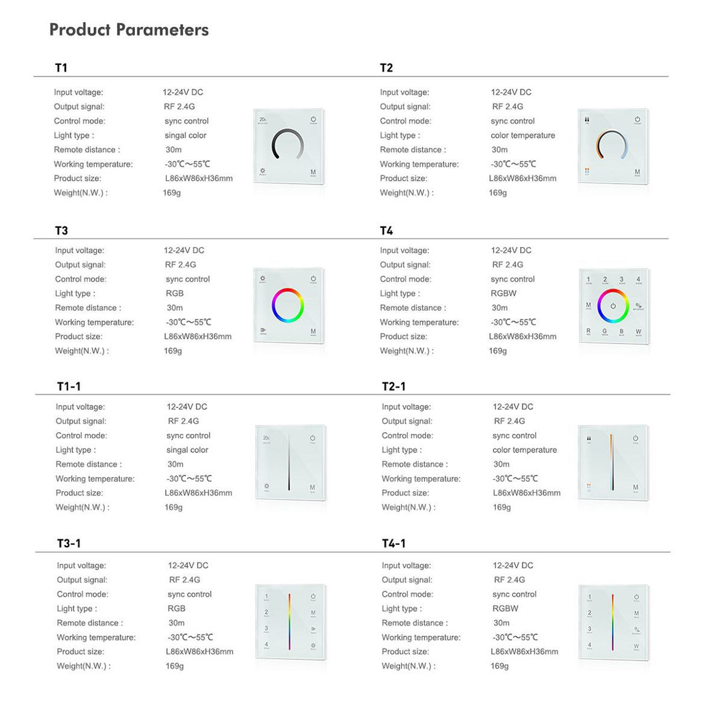Click the T4-1 section heading
The width and height of the screenshot is (705, 728).
pyautogui.click(x=393, y=544)
